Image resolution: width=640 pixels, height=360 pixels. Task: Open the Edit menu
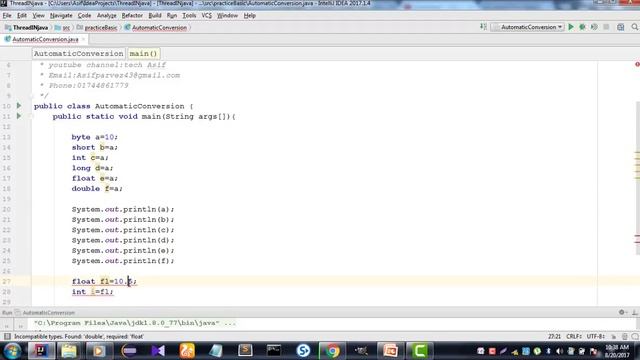tap(22, 16)
